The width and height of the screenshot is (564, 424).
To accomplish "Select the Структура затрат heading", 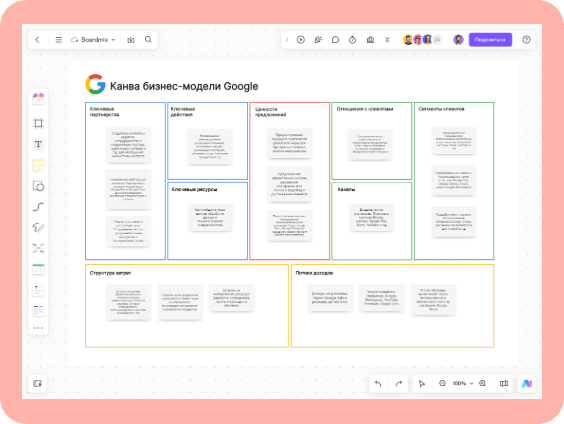I will (110, 273).
